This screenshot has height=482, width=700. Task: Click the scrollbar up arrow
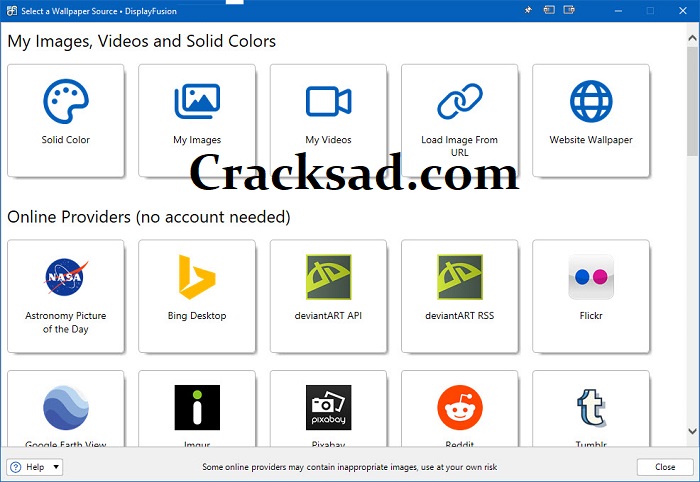pyautogui.click(x=692, y=38)
